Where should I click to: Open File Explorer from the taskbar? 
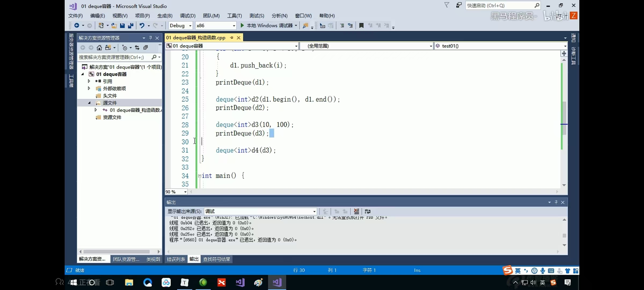click(x=129, y=282)
